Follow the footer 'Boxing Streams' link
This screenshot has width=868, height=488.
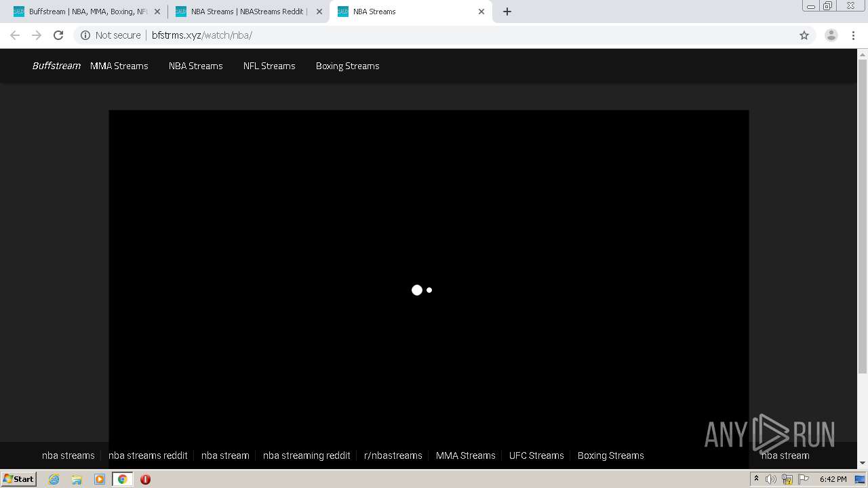tap(611, 455)
